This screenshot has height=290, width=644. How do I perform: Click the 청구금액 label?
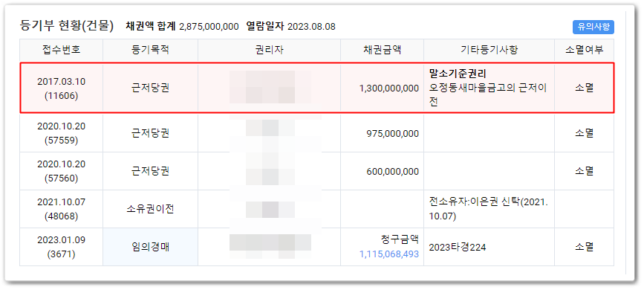(x=400, y=239)
